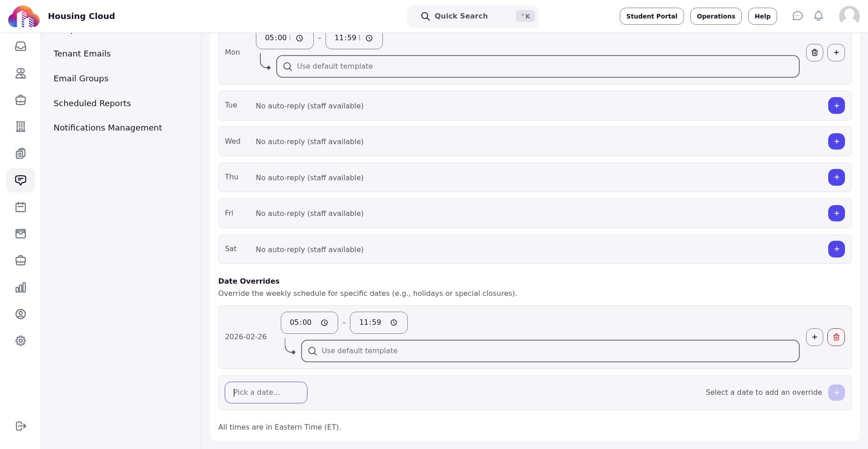Screen dimensions: 868x449
Task: Add auto-reply for Tuesday
Action: pos(836,106)
